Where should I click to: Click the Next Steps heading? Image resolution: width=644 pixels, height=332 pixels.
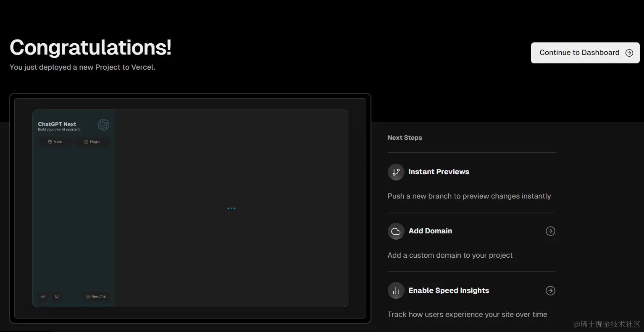(x=405, y=138)
